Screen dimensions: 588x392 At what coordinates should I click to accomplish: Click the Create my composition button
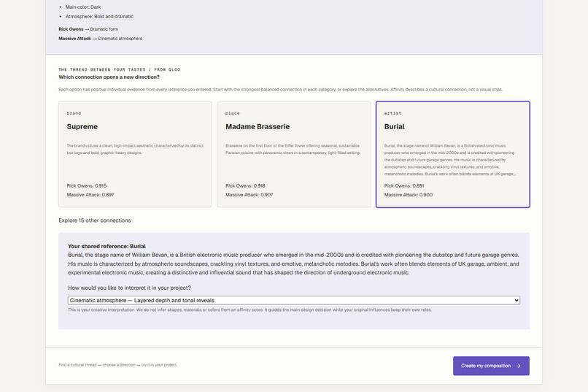491,366
